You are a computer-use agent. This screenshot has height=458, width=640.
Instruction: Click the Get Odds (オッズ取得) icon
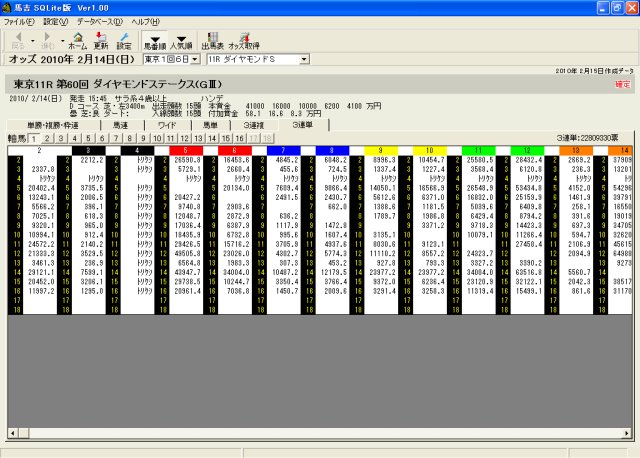(244, 41)
